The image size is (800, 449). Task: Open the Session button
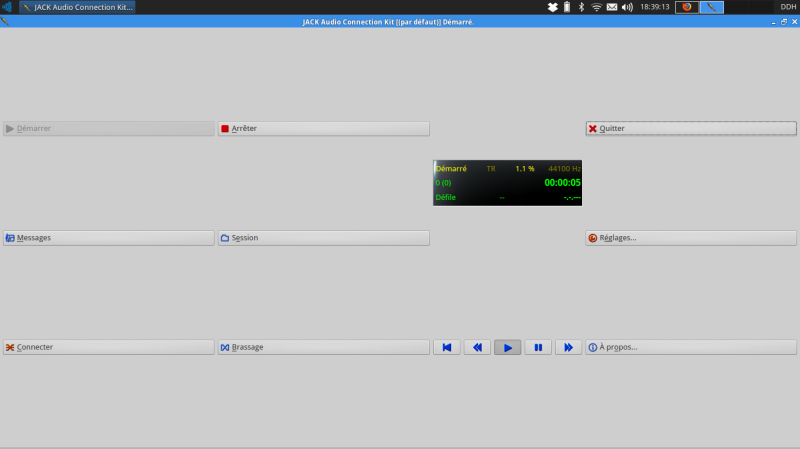click(x=323, y=238)
